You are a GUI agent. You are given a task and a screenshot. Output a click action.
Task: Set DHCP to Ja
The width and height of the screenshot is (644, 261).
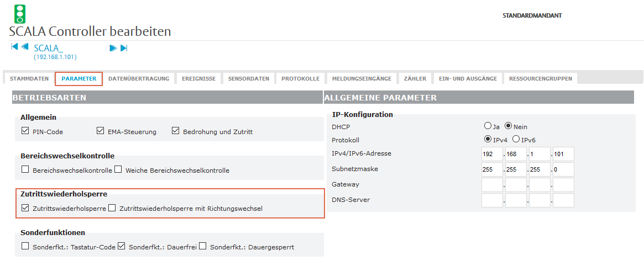488,126
